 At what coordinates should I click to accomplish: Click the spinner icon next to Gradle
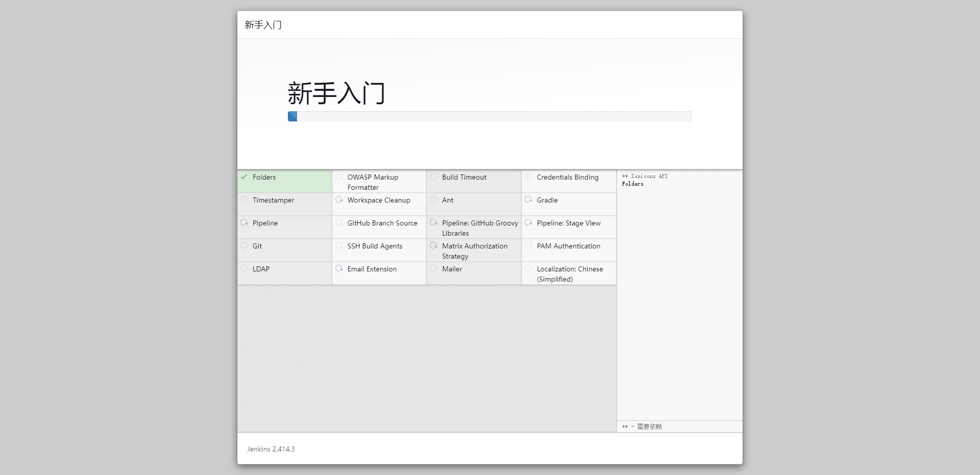[528, 199]
